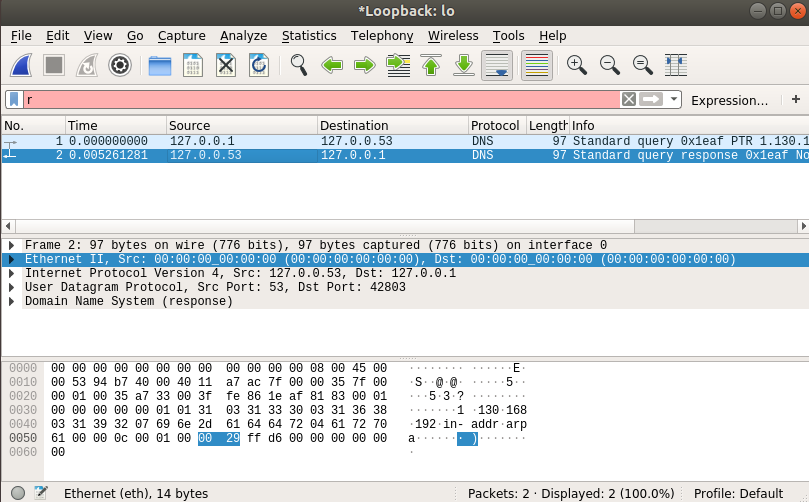
Task: Sort by the Source column
Action: point(242,125)
